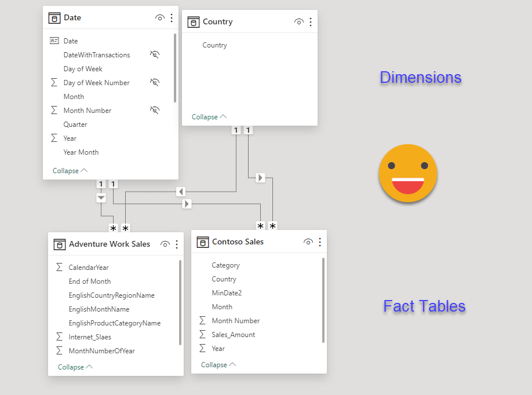Screen dimensions: 532x395
Task: Select the Country field in the Country table
Action: pyautogui.click(x=215, y=45)
